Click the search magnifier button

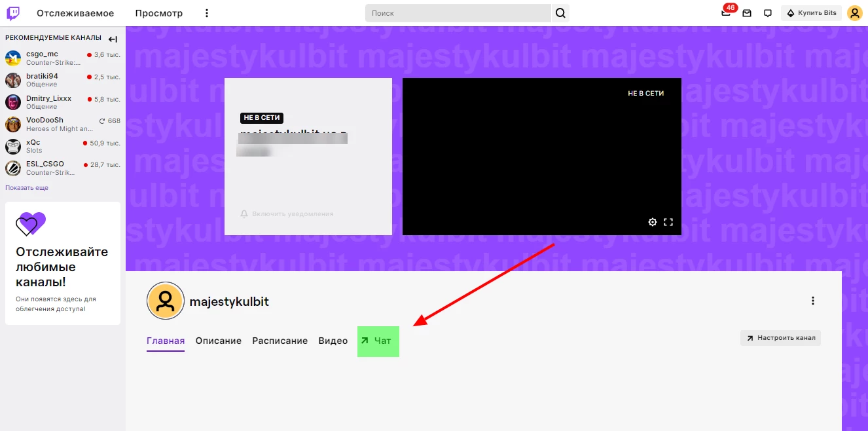pyautogui.click(x=560, y=13)
